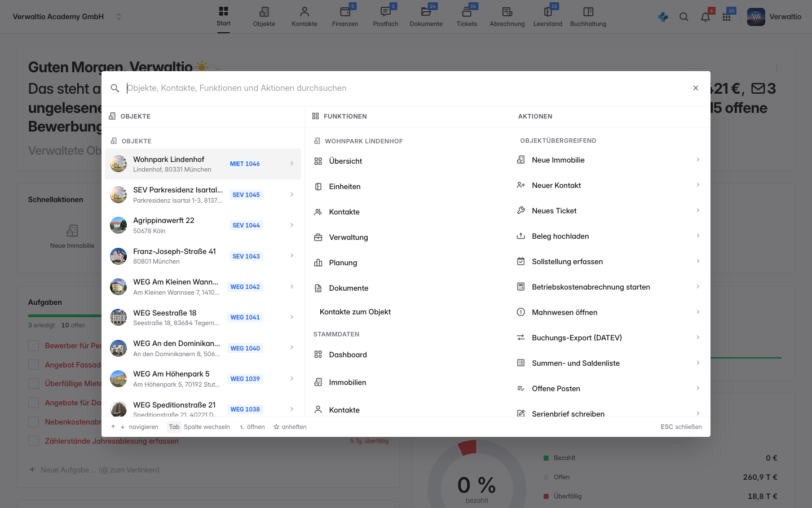Open Tickets in the top navigation

pyautogui.click(x=467, y=16)
